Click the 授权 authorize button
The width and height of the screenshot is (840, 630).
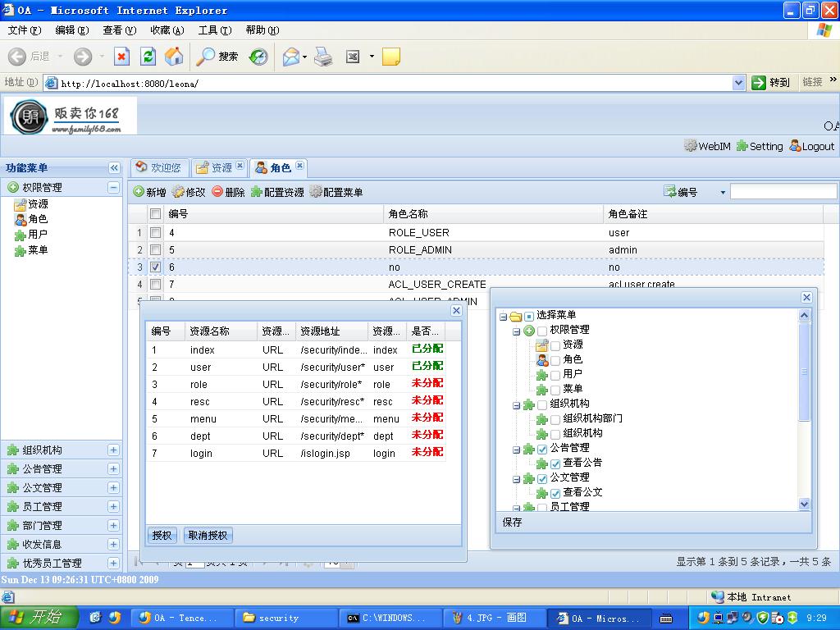tap(162, 535)
